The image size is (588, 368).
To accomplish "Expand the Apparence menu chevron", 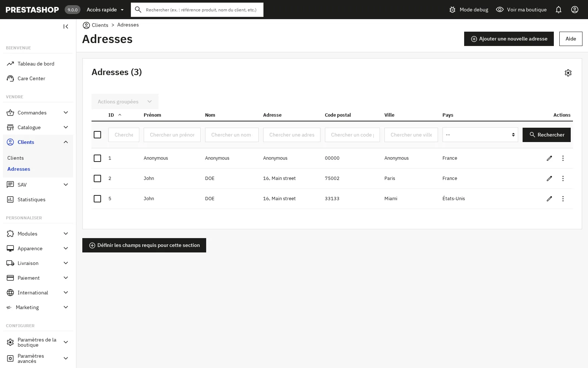I will coord(66,248).
